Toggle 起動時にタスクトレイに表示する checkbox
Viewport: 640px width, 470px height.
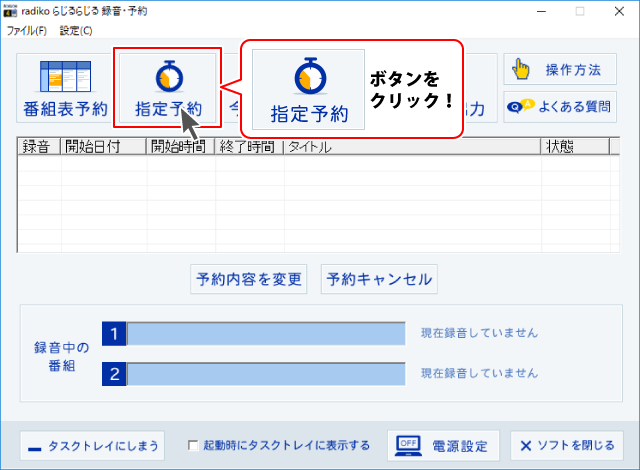point(193,445)
